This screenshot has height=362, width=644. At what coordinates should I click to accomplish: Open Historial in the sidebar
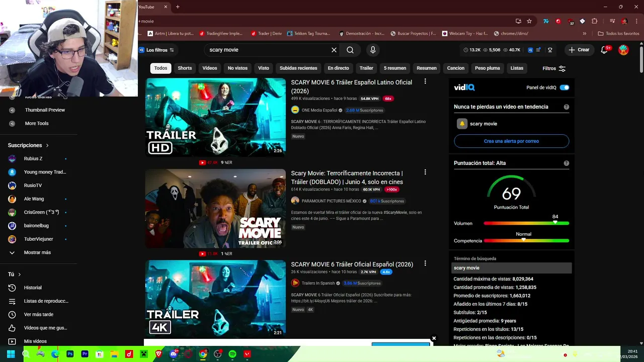pyautogui.click(x=32, y=288)
